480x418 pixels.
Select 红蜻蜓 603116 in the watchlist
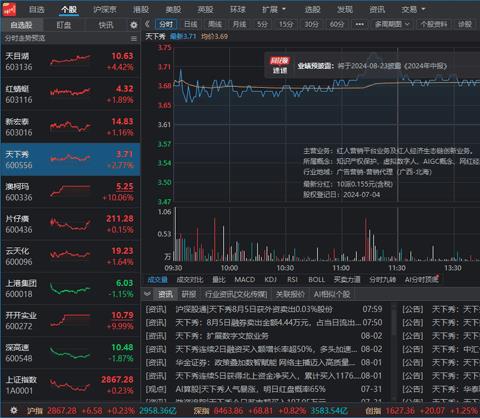coord(70,94)
